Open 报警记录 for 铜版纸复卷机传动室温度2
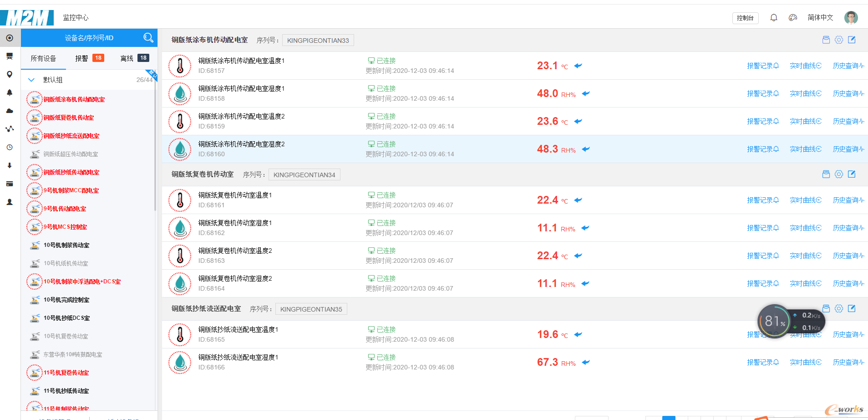 coord(763,256)
